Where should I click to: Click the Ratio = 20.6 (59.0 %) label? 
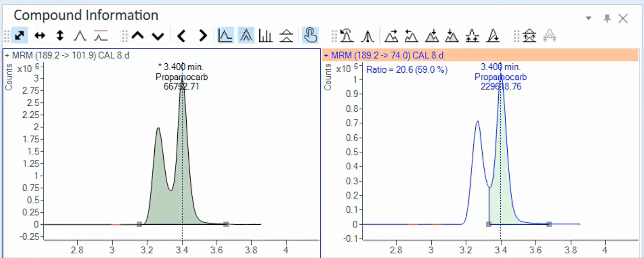(407, 69)
